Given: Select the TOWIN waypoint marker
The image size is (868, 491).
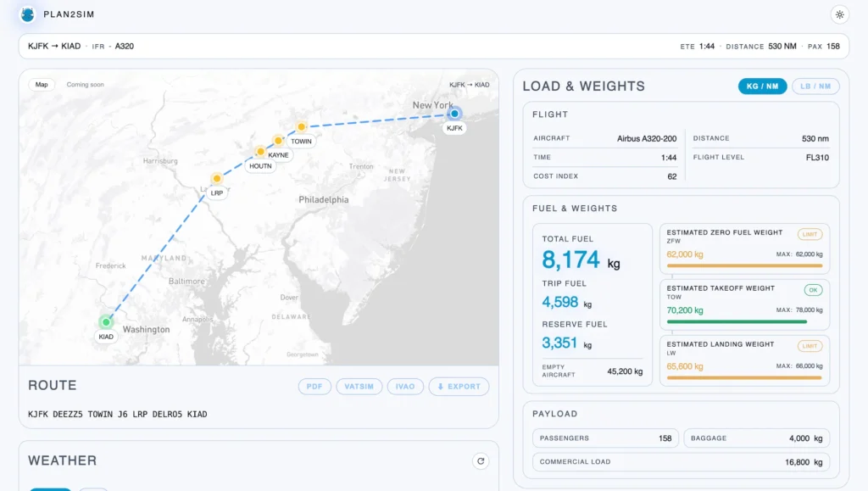Looking at the screenshot, I should click(301, 127).
